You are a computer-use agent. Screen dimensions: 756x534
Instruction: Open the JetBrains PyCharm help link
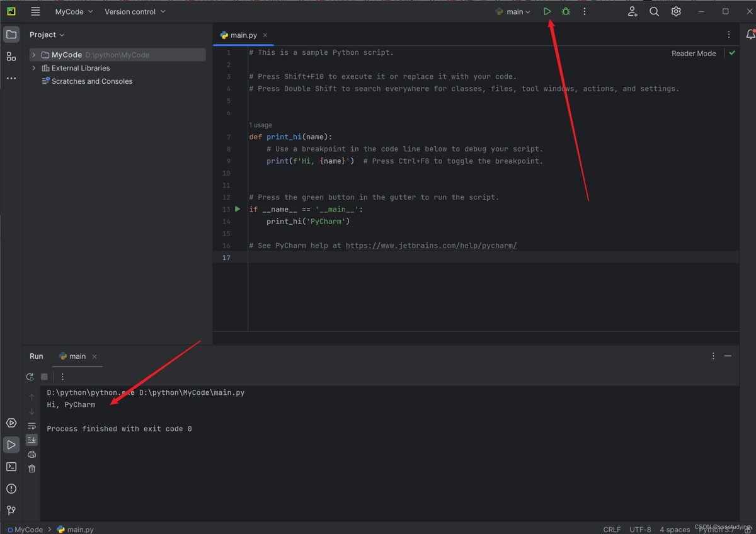[x=431, y=246]
